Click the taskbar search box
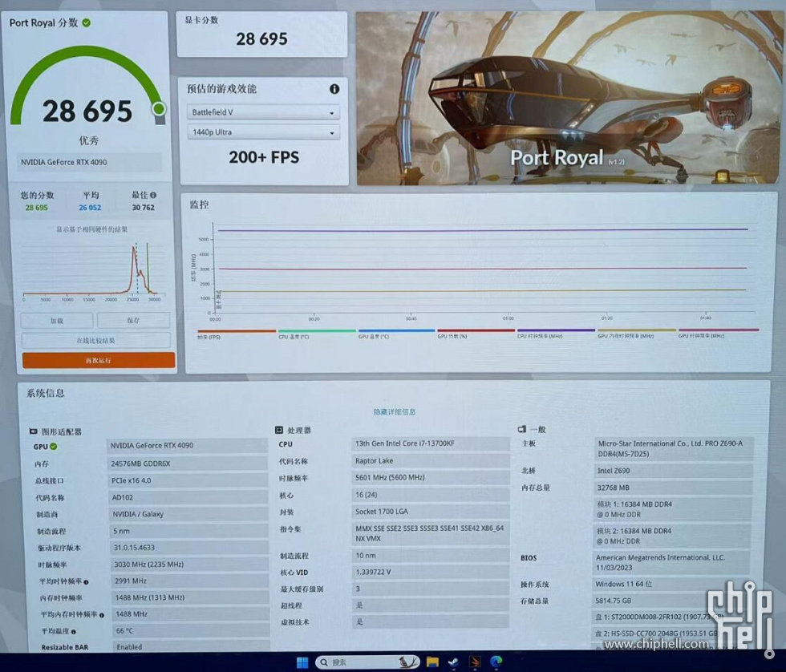 [x=367, y=662]
